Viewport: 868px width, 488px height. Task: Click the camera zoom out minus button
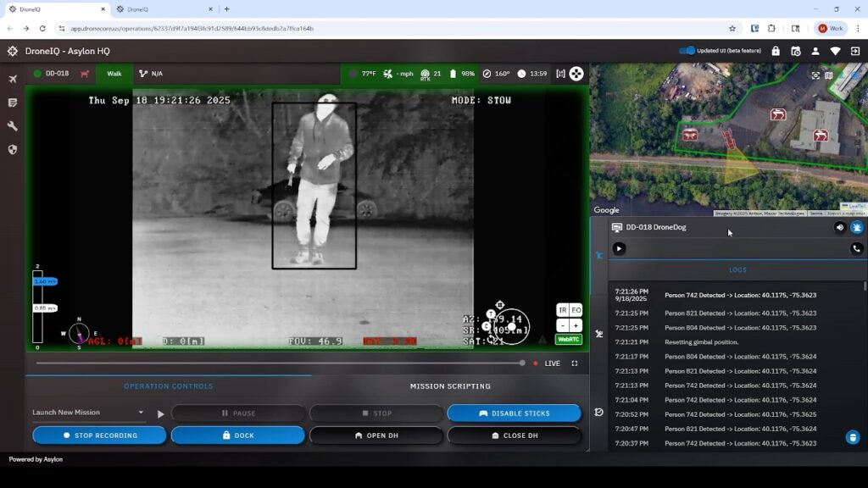(563, 325)
